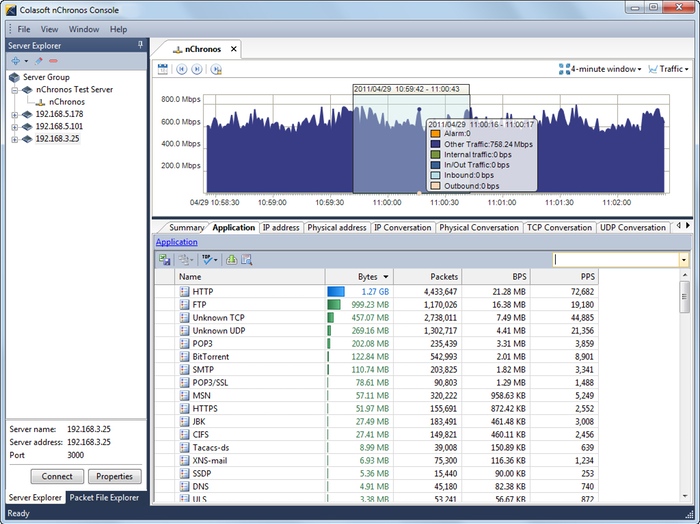Open the 4-minute window dropdown

coord(600,69)
